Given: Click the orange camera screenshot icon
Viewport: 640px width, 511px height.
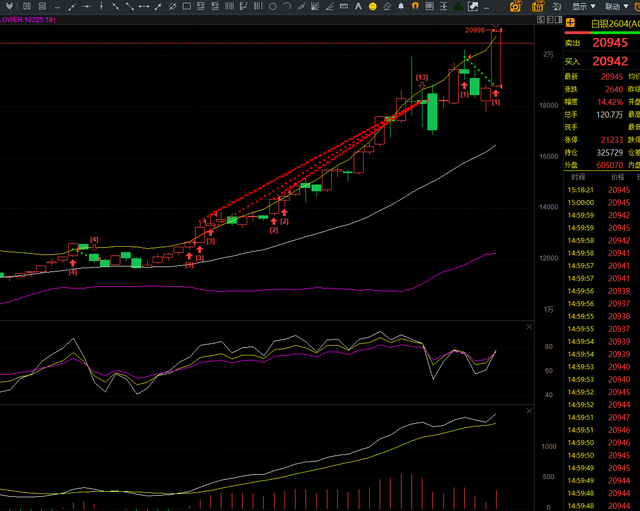Looking at the screenshot, I should pyautogui.click(x=516, y=6).
